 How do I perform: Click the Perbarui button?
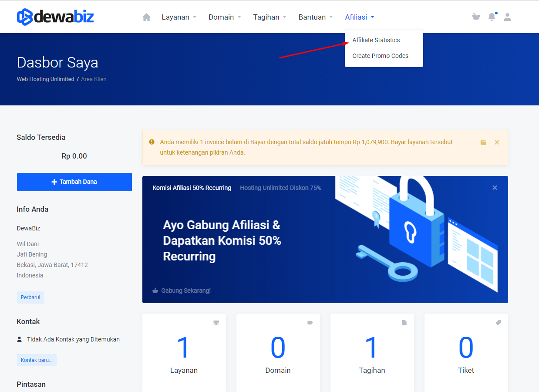click(x=30, y=297)
